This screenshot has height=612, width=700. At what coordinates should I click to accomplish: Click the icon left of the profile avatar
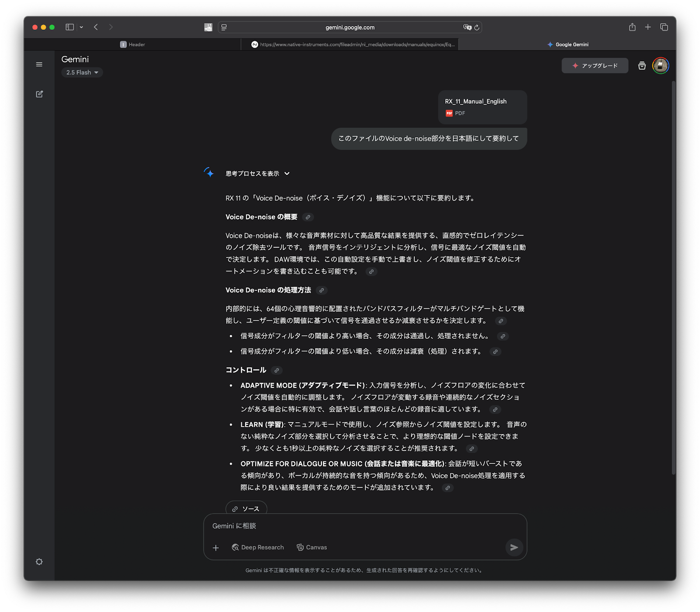click(642, 66)
